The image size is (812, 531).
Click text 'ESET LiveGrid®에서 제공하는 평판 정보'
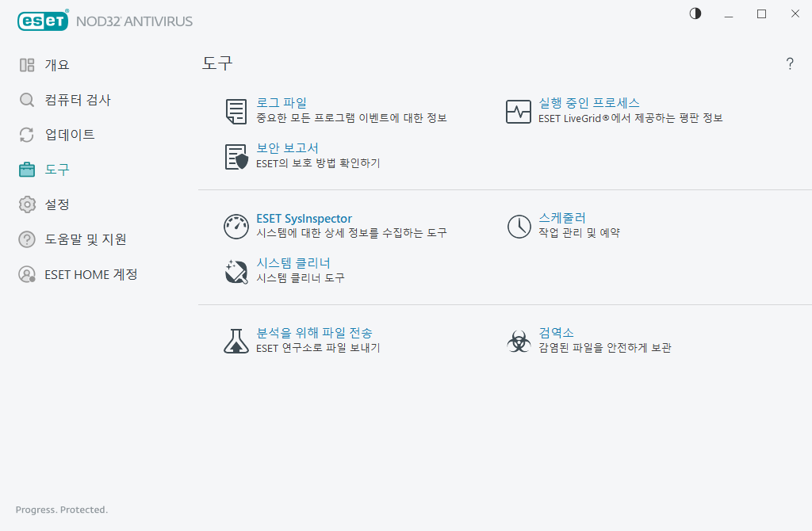point(630,118)
